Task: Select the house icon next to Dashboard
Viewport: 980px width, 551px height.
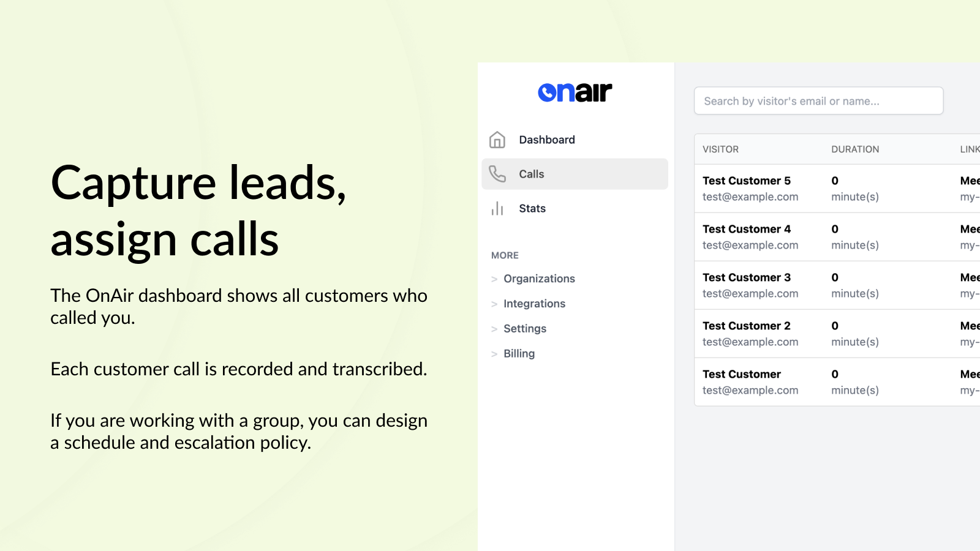Action: tap(497, 140)
